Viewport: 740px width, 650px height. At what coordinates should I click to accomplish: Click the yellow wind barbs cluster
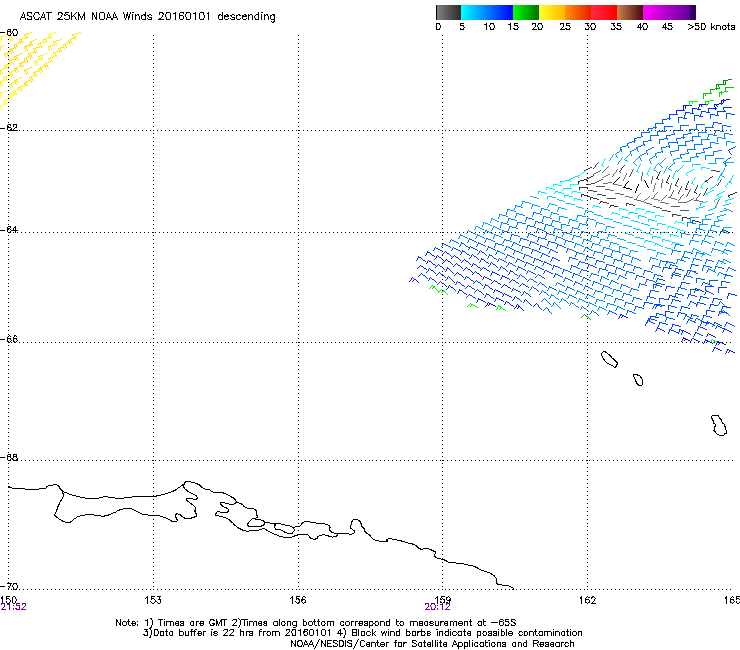tap(35, 64)
